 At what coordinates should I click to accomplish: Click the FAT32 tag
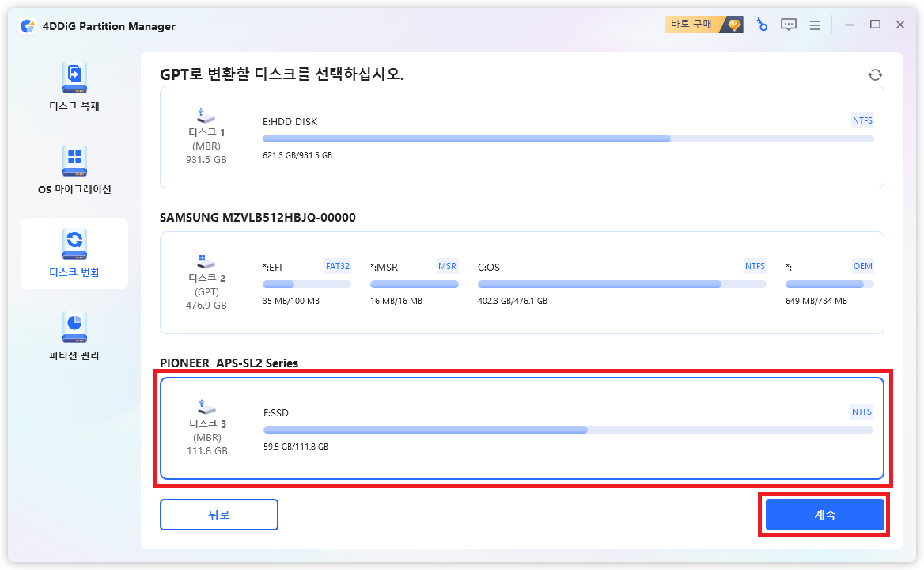pyautogui.click(x=338, y=266)
